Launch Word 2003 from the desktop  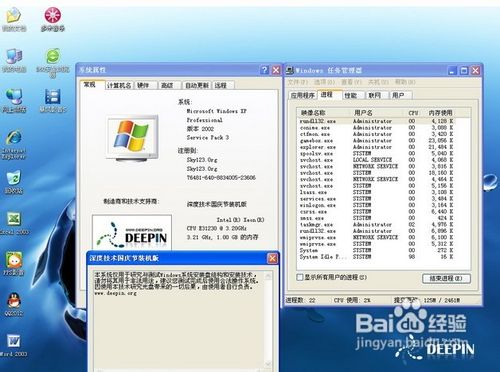13,345
